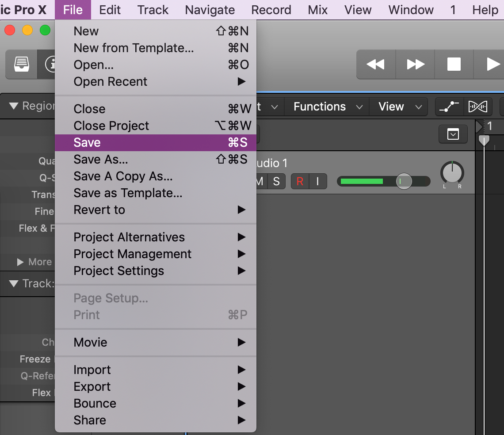The image size is (504, 435).
Task: Toggle Solo on Audio 1 track
Action: [276, 181]
